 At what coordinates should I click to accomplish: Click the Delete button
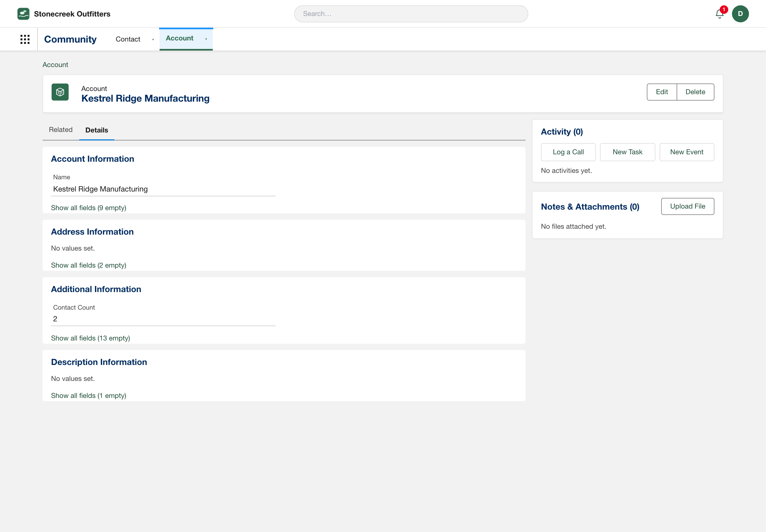[x=695, y=92]
